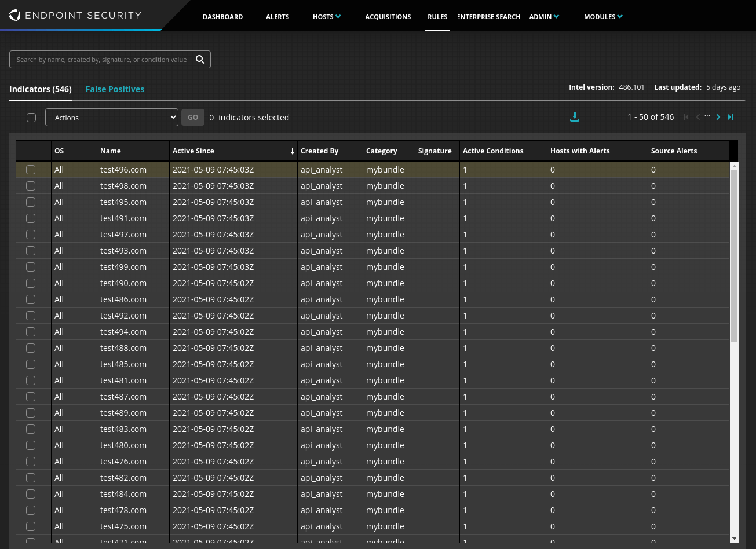Go to previous page of indicators

pos(698,117)
